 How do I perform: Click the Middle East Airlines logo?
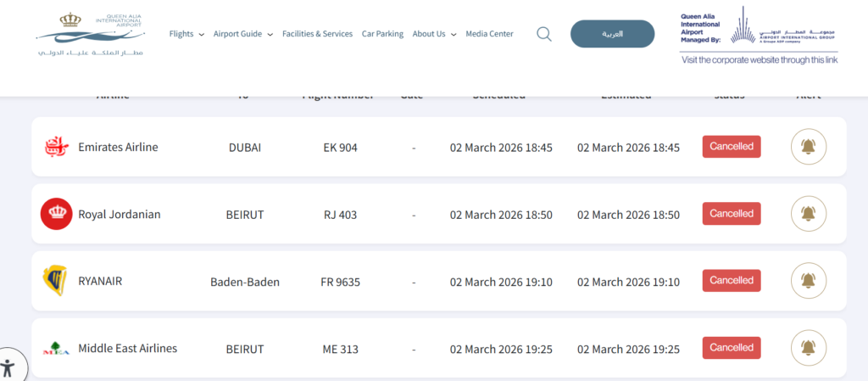56,348
